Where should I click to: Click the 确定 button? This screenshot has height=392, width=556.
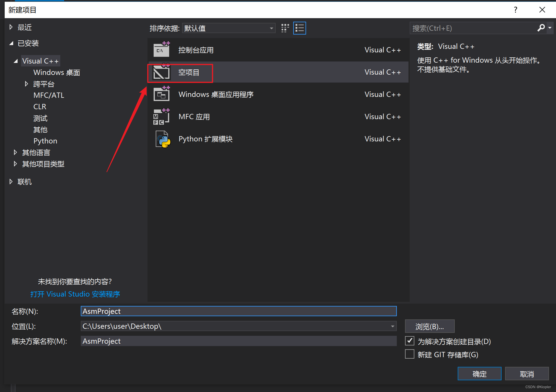tap(479, 374)
